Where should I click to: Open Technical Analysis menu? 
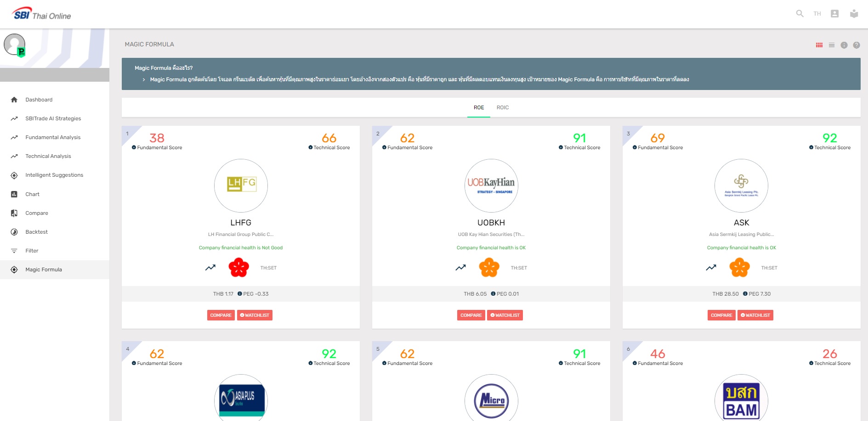[x=54, y=156]
